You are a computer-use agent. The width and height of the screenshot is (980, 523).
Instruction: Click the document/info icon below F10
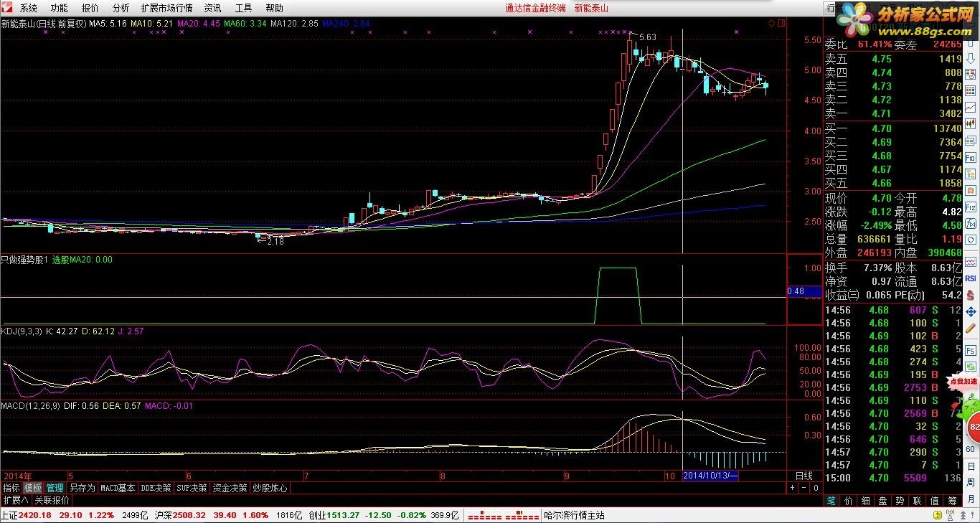click(971, 174)
